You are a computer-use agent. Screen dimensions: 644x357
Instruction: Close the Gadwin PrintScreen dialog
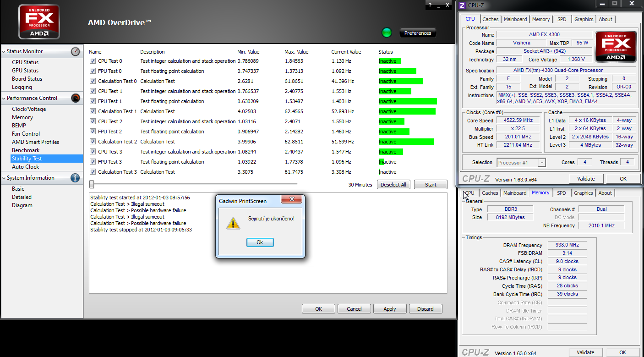pyautogui.click(x=290, y=199)
